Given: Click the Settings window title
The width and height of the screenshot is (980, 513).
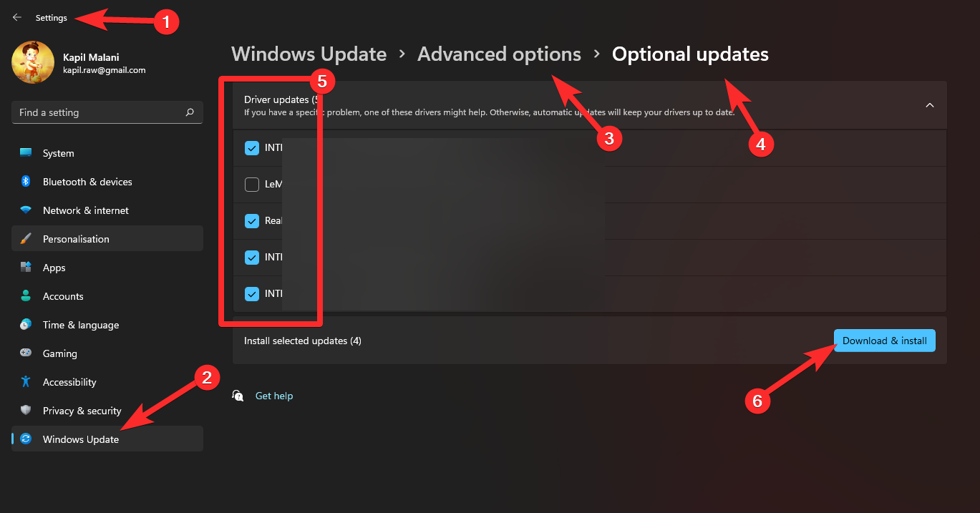Looking at the screenshot, I should click(x=52, y=18).
